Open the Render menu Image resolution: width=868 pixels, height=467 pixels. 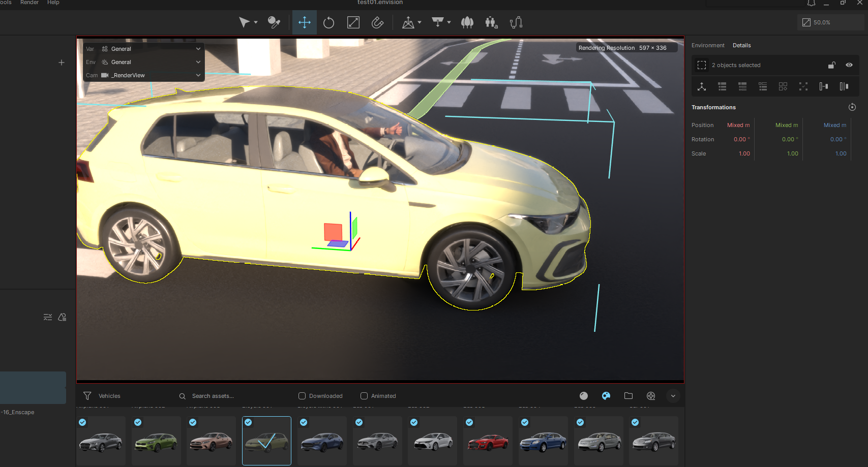pyautogui.click(x=29, y=3)
